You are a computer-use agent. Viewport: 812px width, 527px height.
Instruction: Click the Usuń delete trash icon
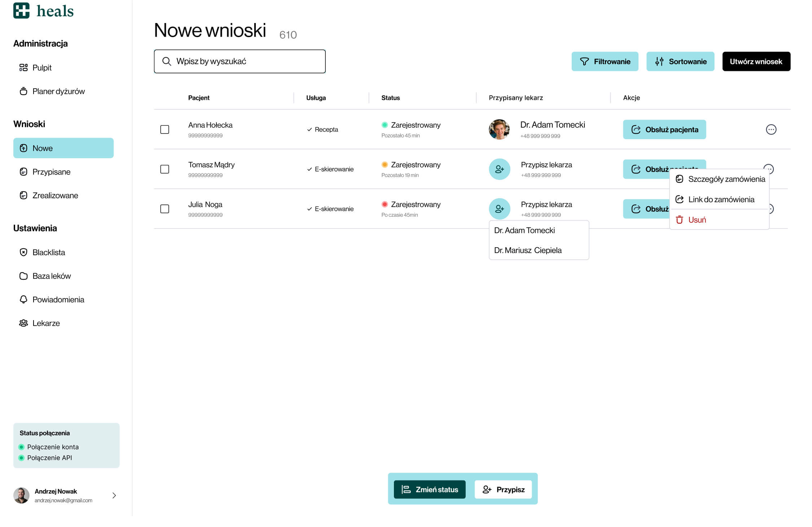(679, 220)
